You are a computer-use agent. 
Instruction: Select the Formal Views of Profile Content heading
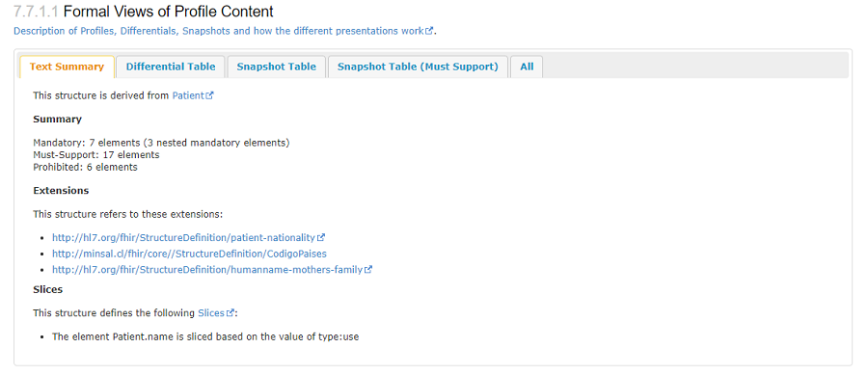[168, 11]
